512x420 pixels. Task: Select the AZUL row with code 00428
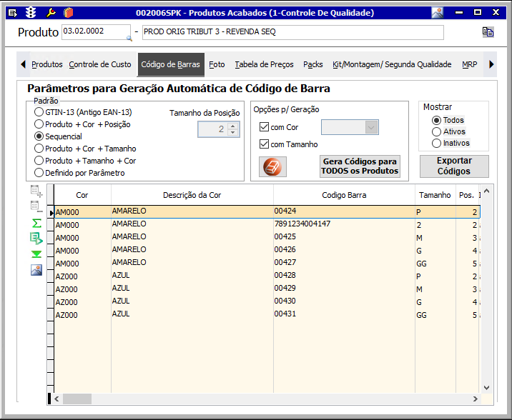pos(267,276)
